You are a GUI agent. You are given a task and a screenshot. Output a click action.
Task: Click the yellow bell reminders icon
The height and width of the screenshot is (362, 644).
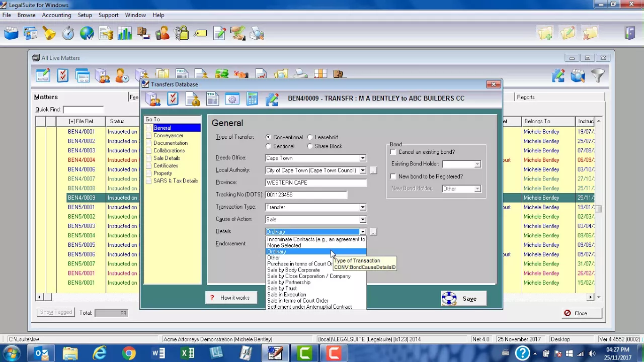pos(49,34)
